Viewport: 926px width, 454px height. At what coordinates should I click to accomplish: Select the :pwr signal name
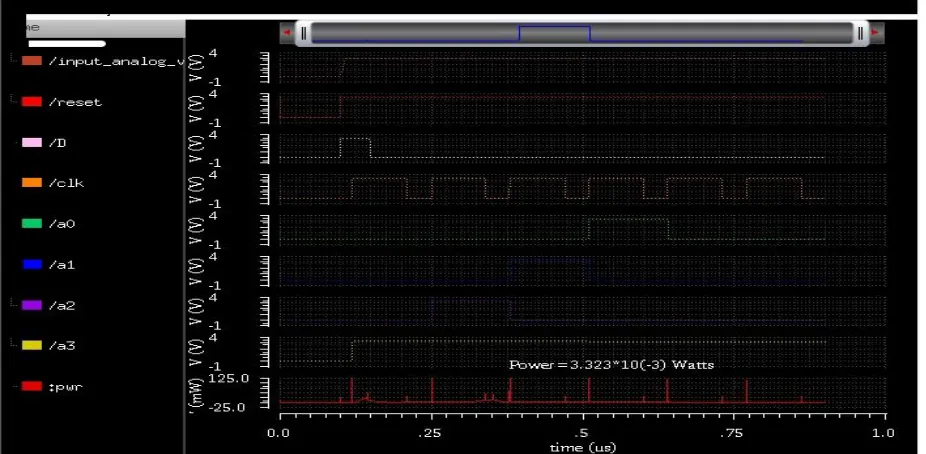pyautogui.click(x=66, y=387)
